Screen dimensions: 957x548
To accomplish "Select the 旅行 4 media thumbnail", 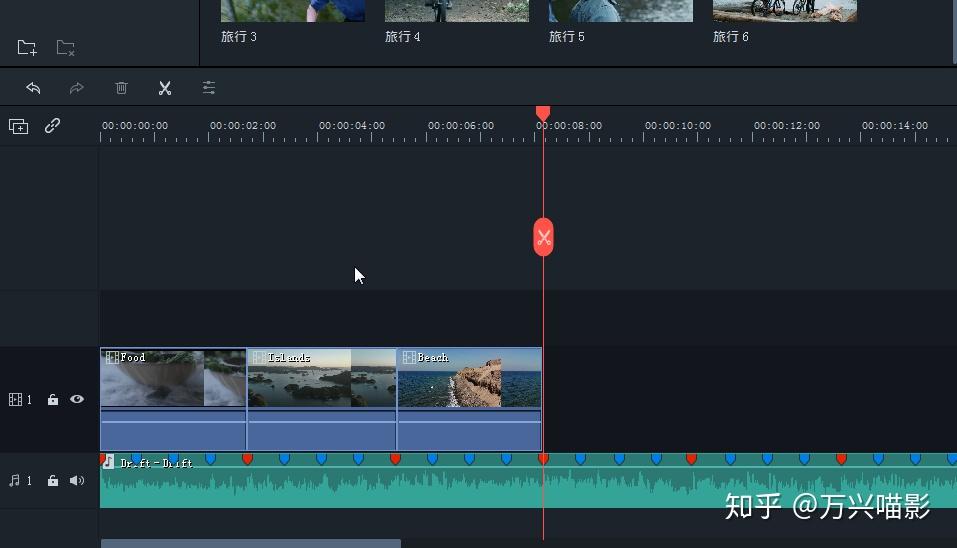I will click(x=457, y=10).
